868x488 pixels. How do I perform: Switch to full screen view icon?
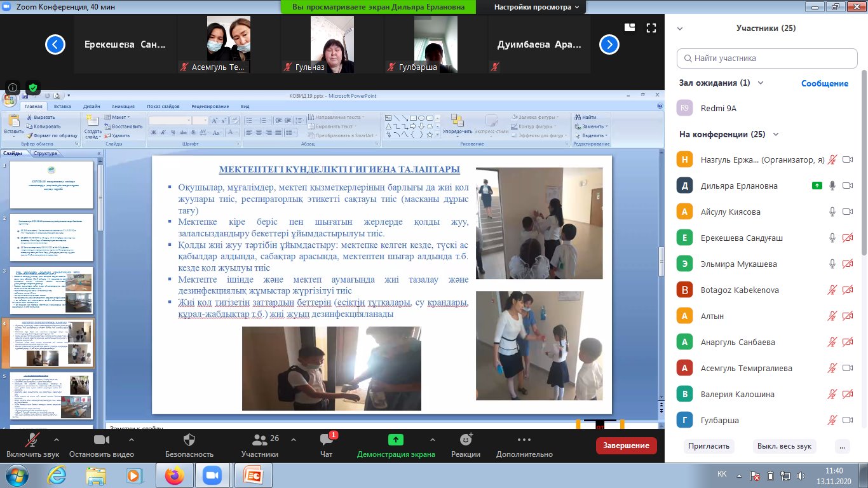coord(651,28)
